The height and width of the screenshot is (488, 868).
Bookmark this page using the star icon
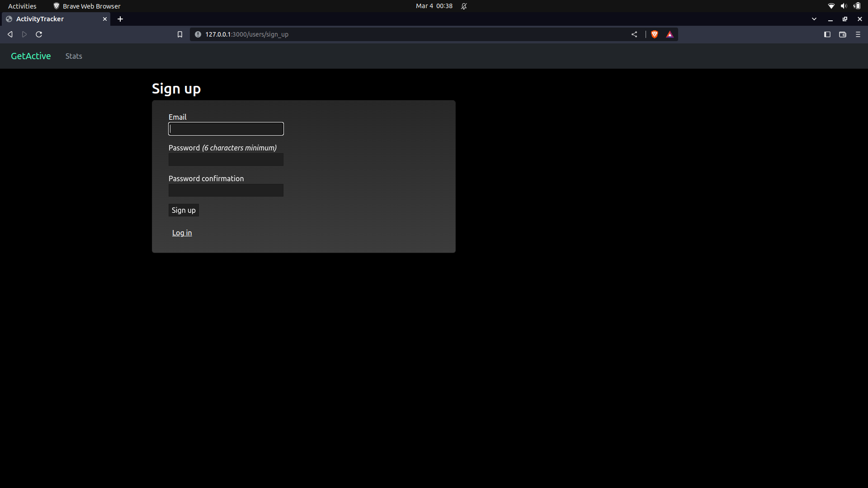[180, 34]
